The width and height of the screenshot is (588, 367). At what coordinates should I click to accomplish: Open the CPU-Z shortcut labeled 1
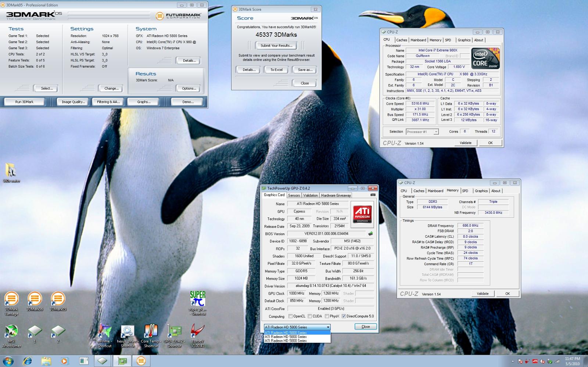click(x=35, y=334)
